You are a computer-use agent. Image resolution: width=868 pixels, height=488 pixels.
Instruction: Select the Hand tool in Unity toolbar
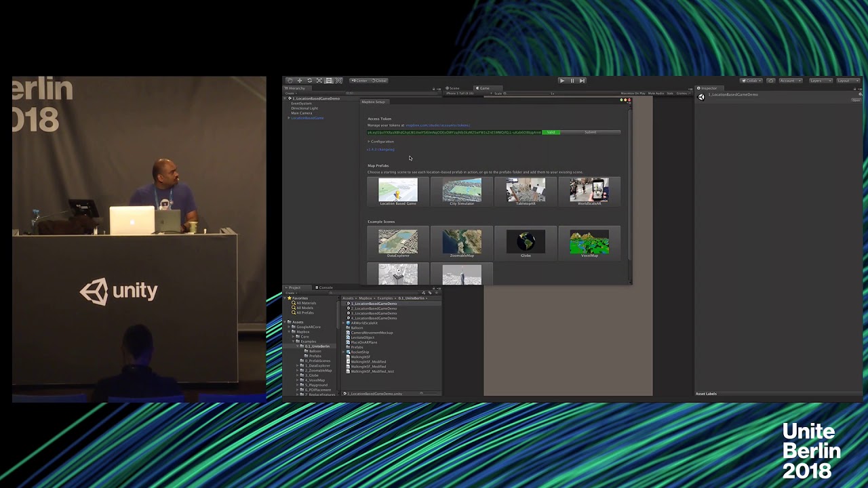click(x=290, y=81)
